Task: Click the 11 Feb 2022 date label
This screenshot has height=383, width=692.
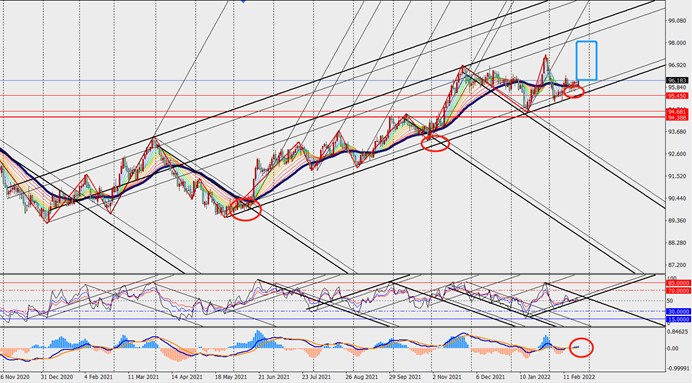Action: 579,377
